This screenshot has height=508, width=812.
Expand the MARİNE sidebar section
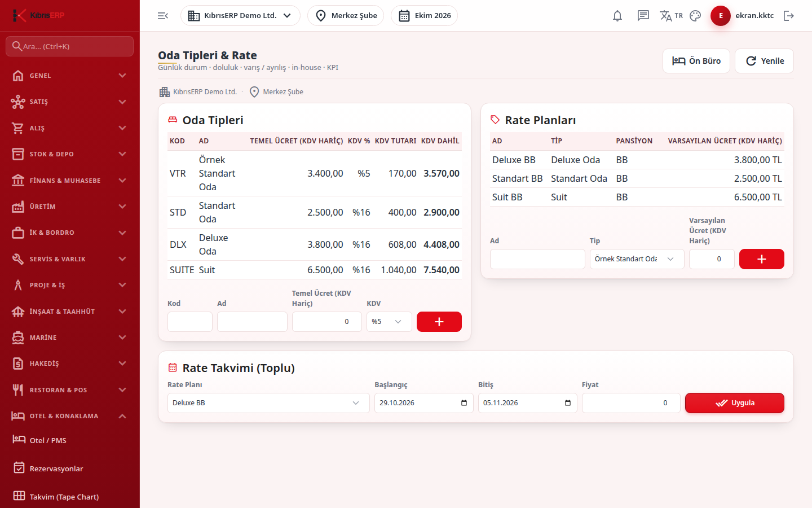pyautogui.click(x=70, y=338)
